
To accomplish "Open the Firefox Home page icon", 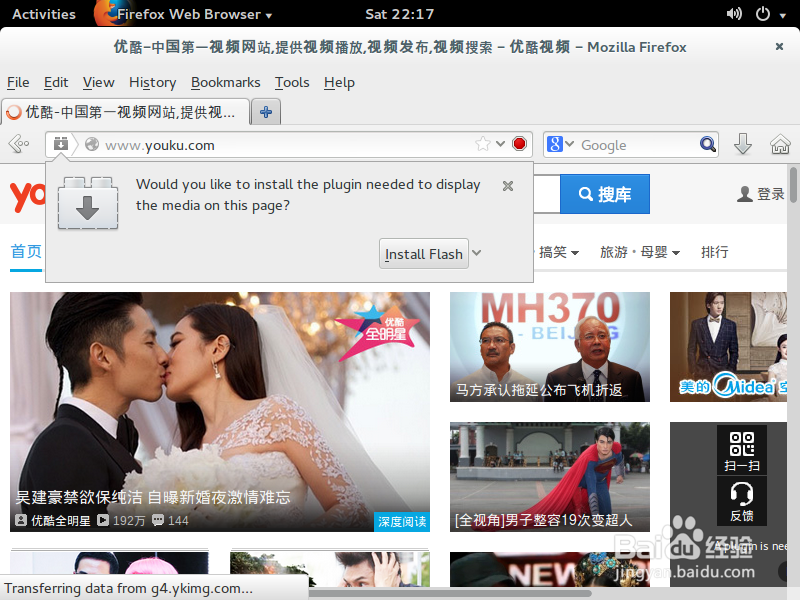I will [x=780, y=144].
